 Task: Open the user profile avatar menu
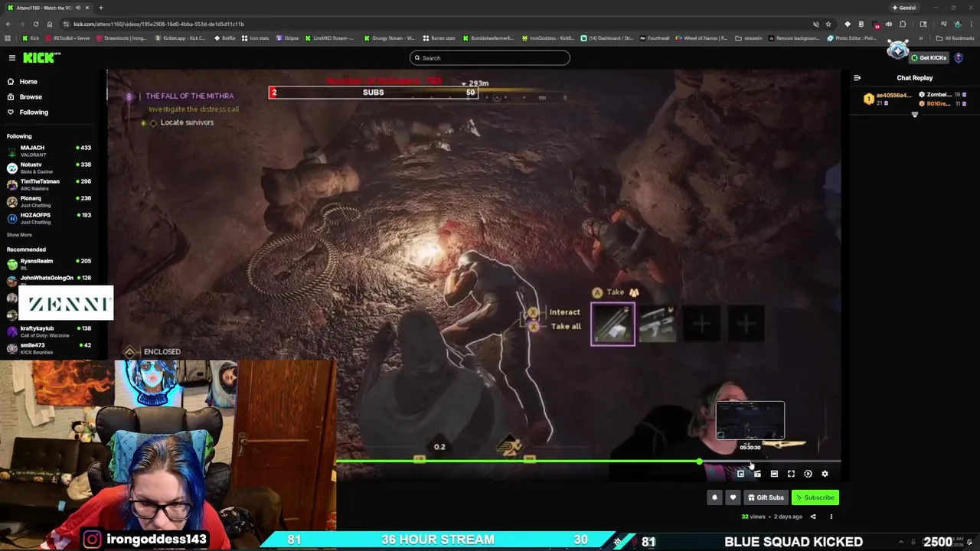pos(959,57)
